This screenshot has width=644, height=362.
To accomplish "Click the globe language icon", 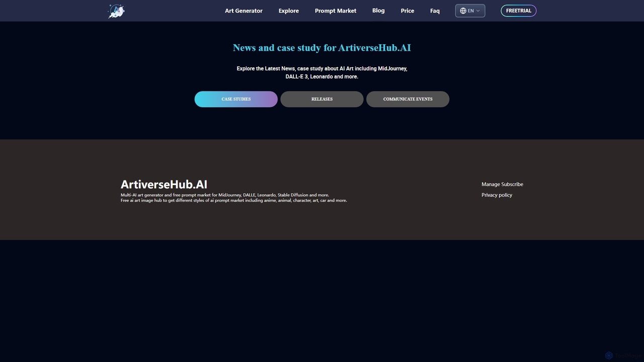I will (x=463, y=11).
